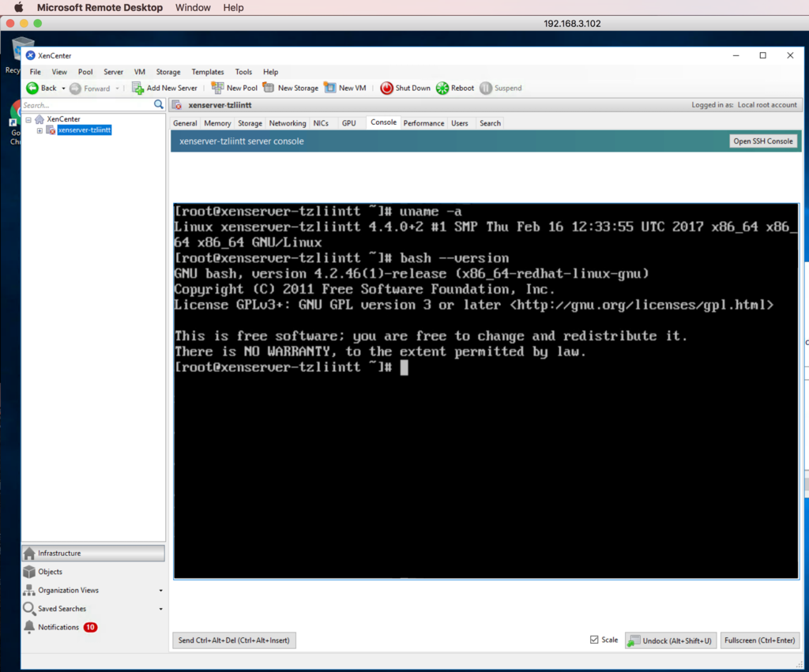This screenshot has height=672, width=809.
Task: Open the Tools menu
Action: point(243,72)
